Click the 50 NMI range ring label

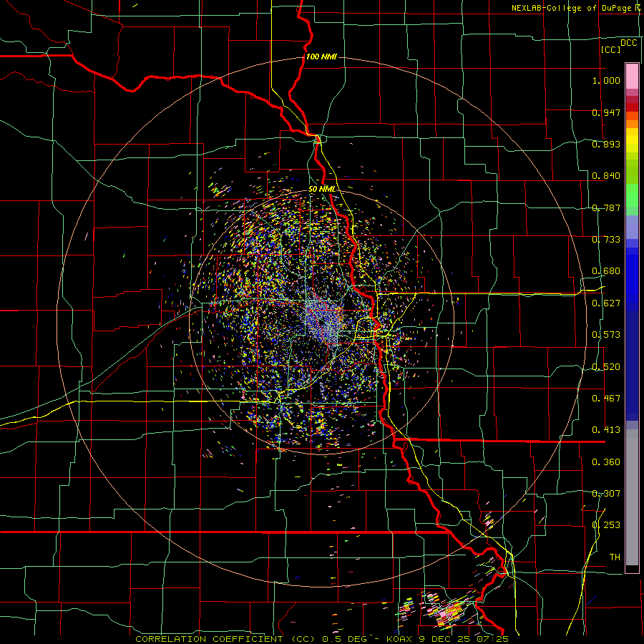(322, 190)
